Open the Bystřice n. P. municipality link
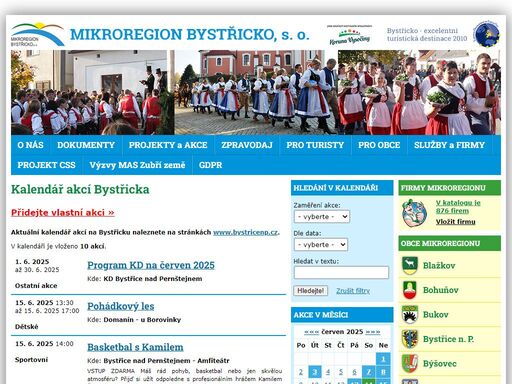The width and height of the screenshot is (512, 384). coord(448,339)
